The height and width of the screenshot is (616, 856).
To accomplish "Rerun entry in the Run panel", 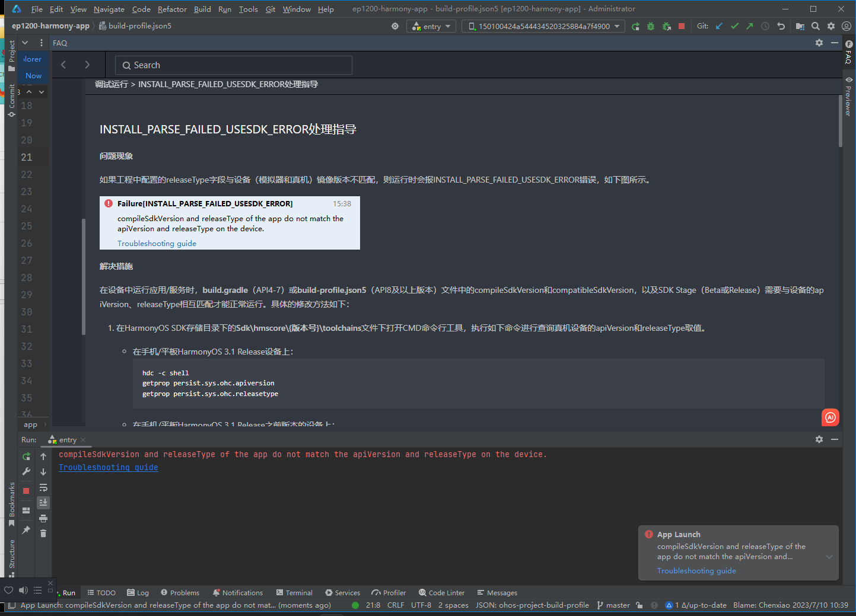I will [x=26, y=457].
